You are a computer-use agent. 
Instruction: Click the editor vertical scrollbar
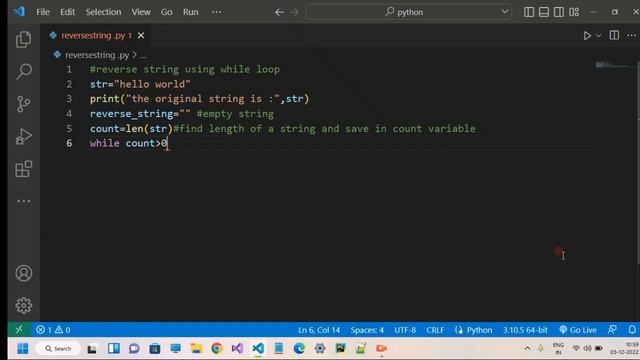tap(638, 163)
